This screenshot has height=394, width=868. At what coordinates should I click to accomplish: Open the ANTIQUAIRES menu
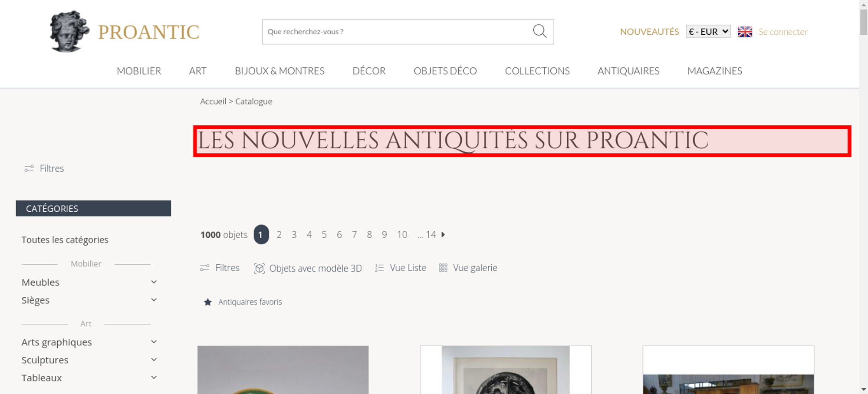[628, 71]
